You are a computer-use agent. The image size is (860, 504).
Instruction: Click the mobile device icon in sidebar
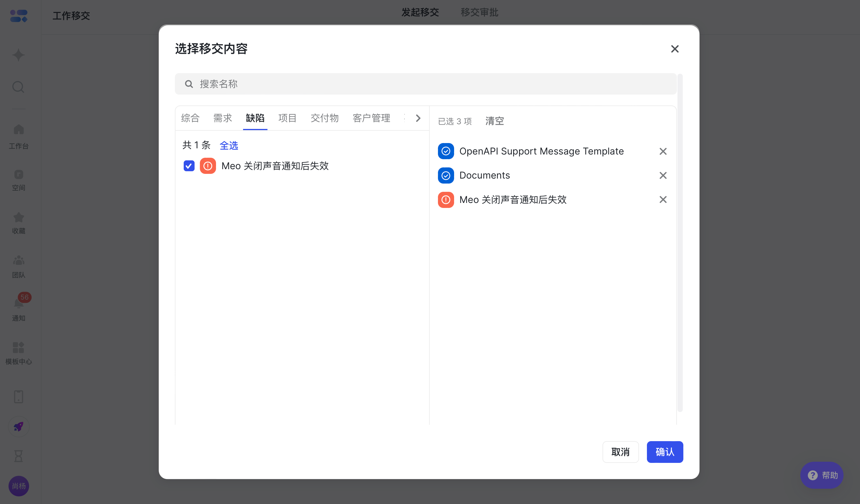(19, 397)
